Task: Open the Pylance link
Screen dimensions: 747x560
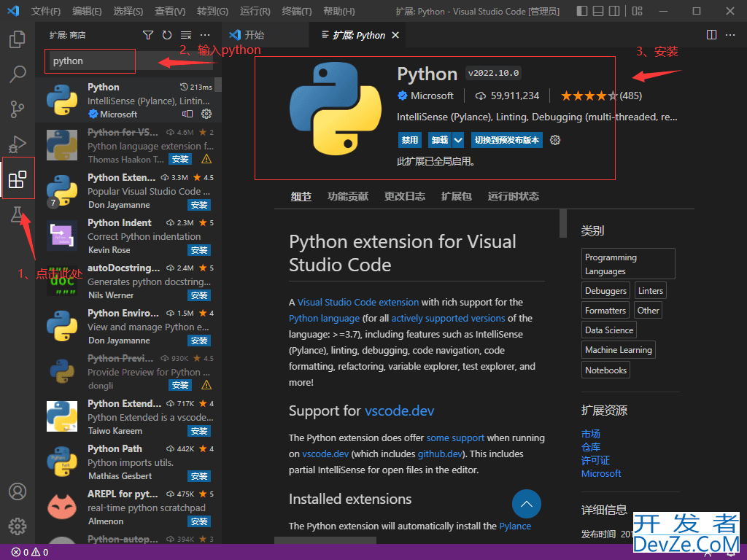Action: [x=515, y=526]
